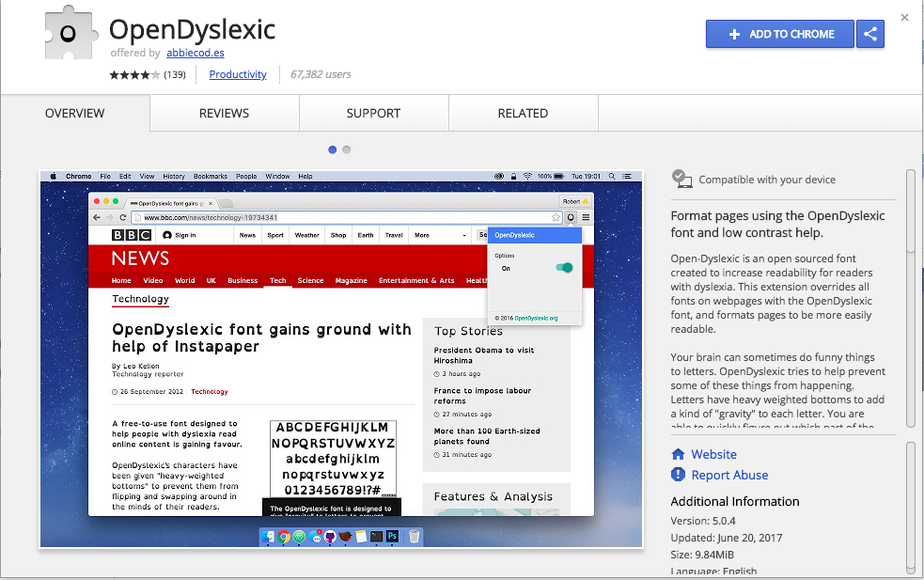Click the battery icon in menubar
Image resolution: width=924 pixels, height=580 pixels.
coord(558,176)
